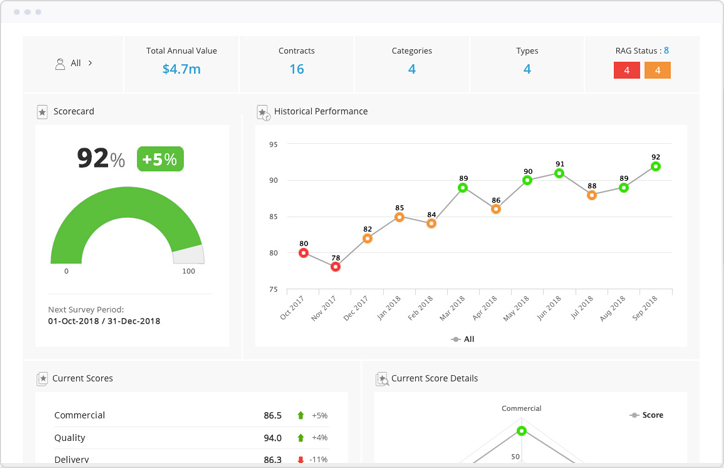The image size is (724, 468).
Task: Click the Total Annual Value $4.7m figure
Action: pos(181,69)
